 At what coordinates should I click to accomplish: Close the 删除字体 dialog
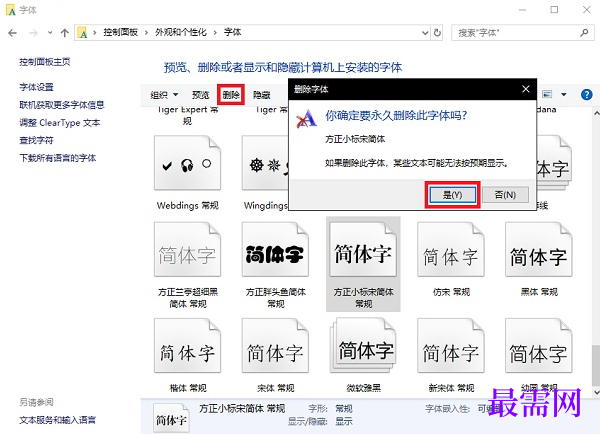[x=526, y=89]
